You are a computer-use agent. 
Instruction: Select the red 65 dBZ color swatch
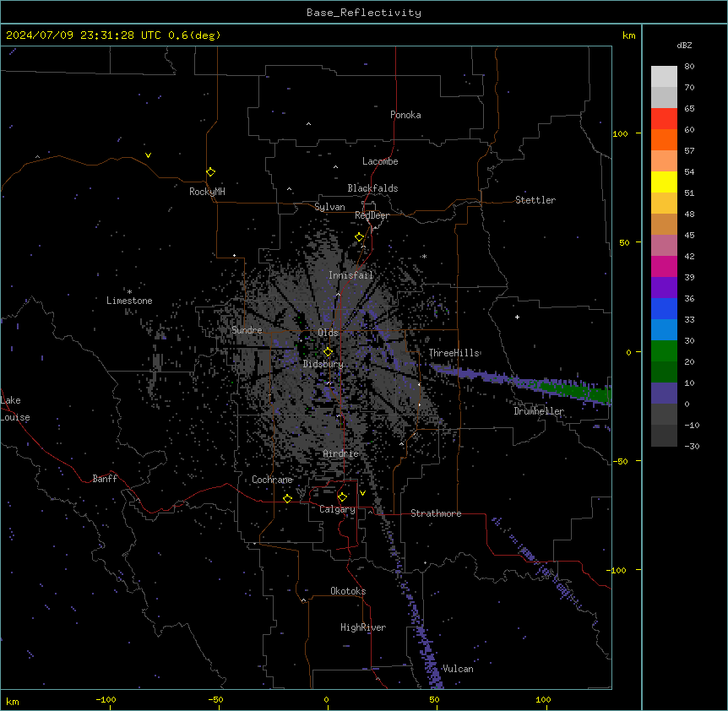(664, 118)
